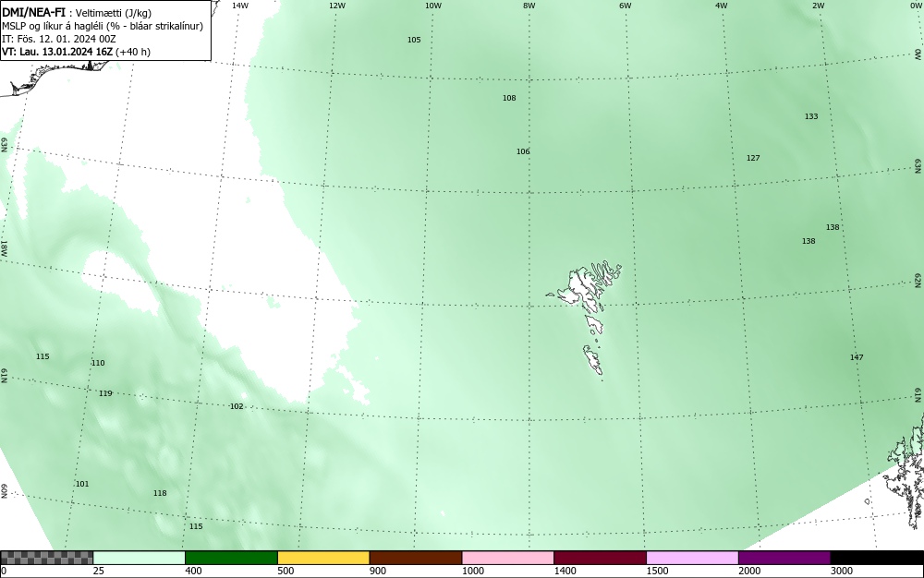Click the legend scale value 400
The height and width of the screenshot is (578, 924).
[x=193, y=571]
